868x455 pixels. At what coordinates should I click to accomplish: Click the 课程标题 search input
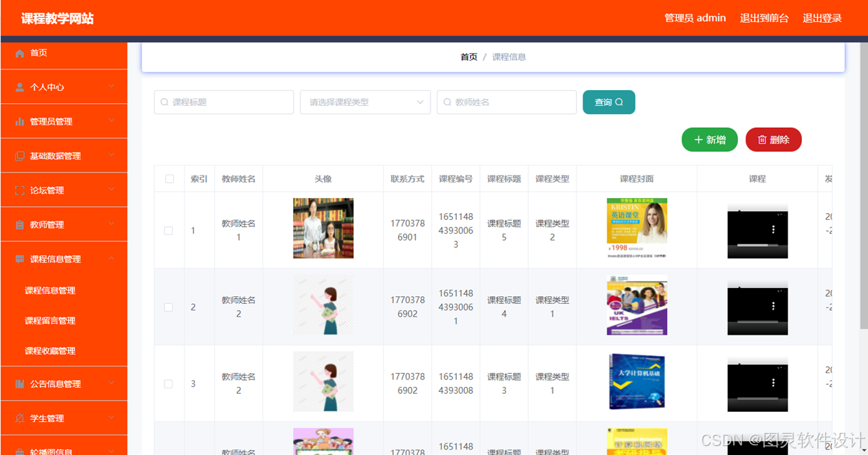[x=224, y=102]
